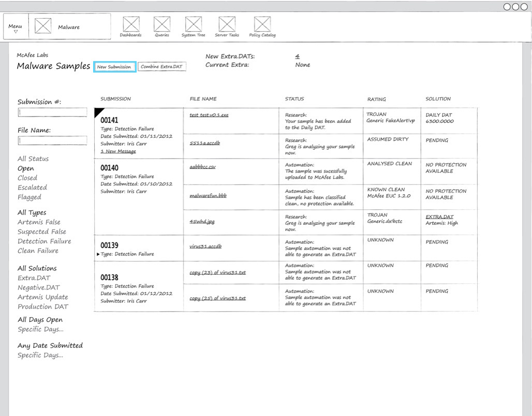Filter solutions by Artemis Update
The height and width of the screenshot is (416, 532).
pyautogui.click(x=43, y=297)
